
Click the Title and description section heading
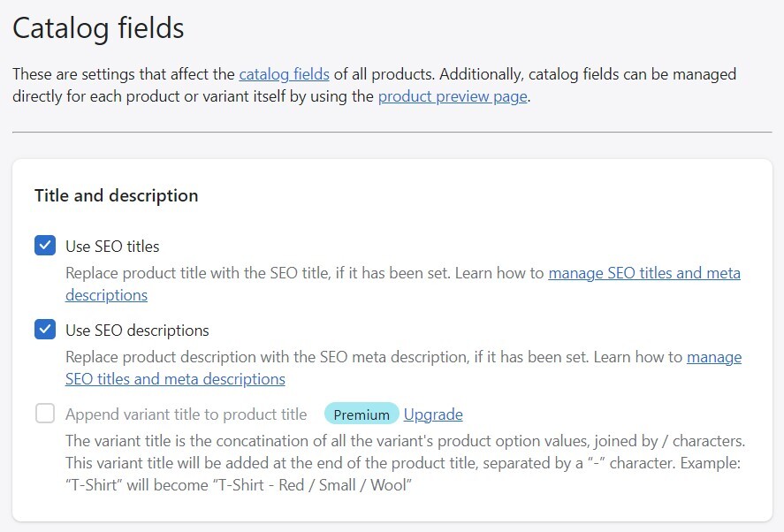click(x=116, y=195)
